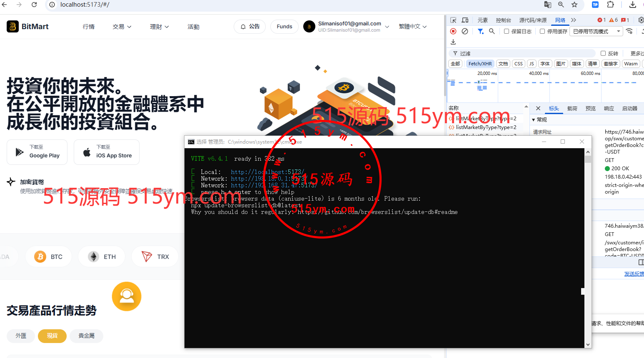Toggle DevTools device toolbar
The image size is (644, 358).
pyautogui.click(x=465, y=20)
